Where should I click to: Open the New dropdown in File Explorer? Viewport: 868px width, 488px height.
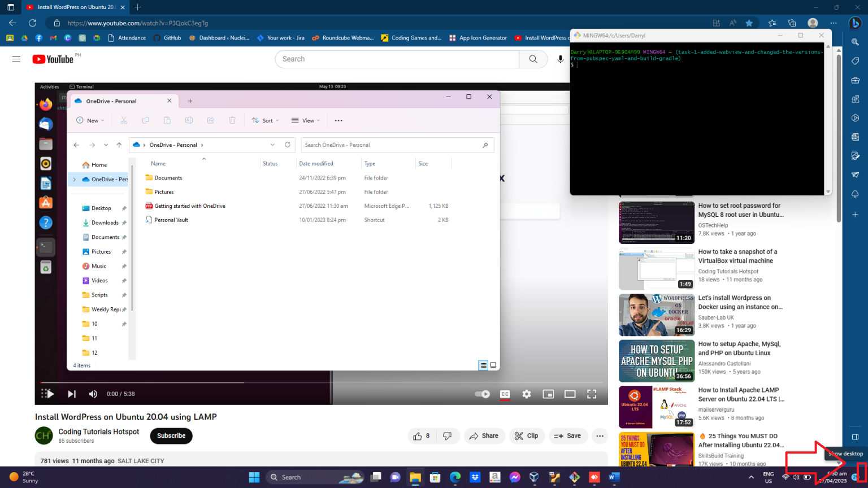pos(90,120)
